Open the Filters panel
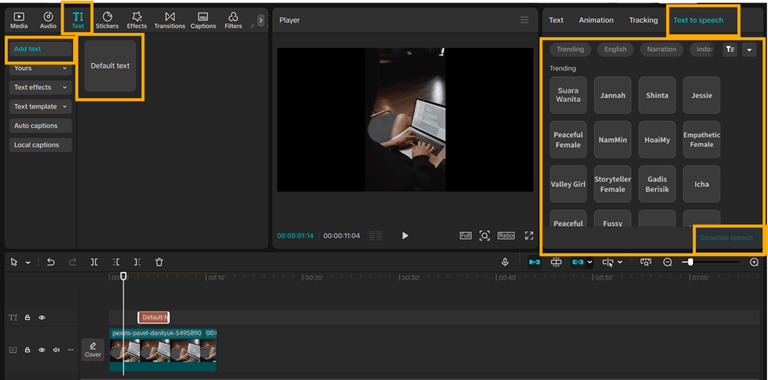Viewport: 768px width, 380px height. 233,21
